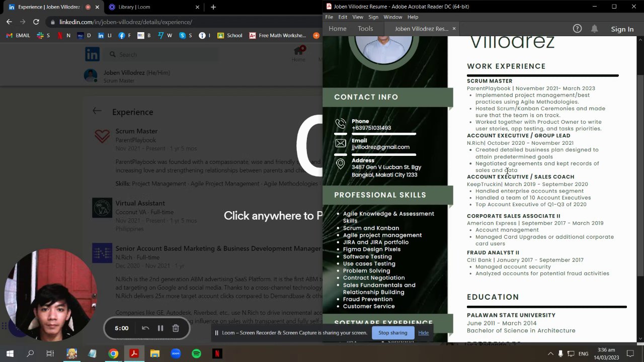Open Spotify from the taskbar
This screenshot has height=362, width=644.
point(196,353)
